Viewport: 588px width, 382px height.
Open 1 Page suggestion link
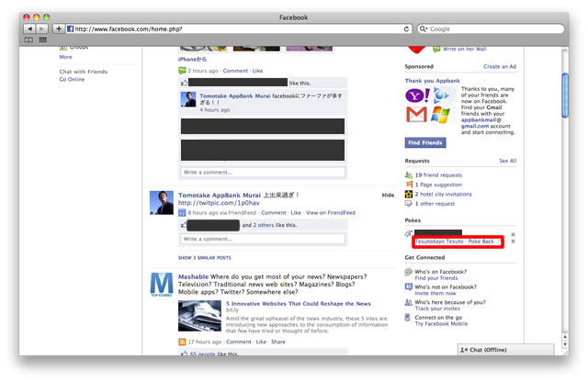coord(438,185)
